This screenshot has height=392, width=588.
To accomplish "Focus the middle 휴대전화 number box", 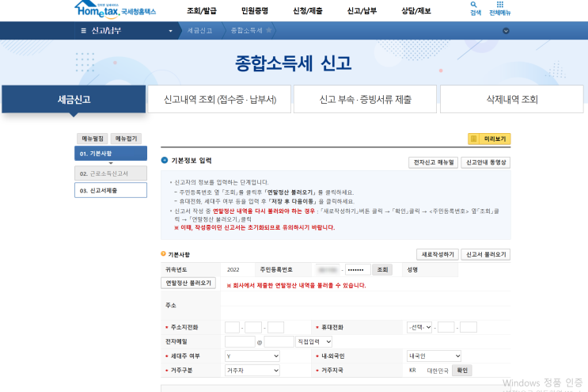I will 446,328.
